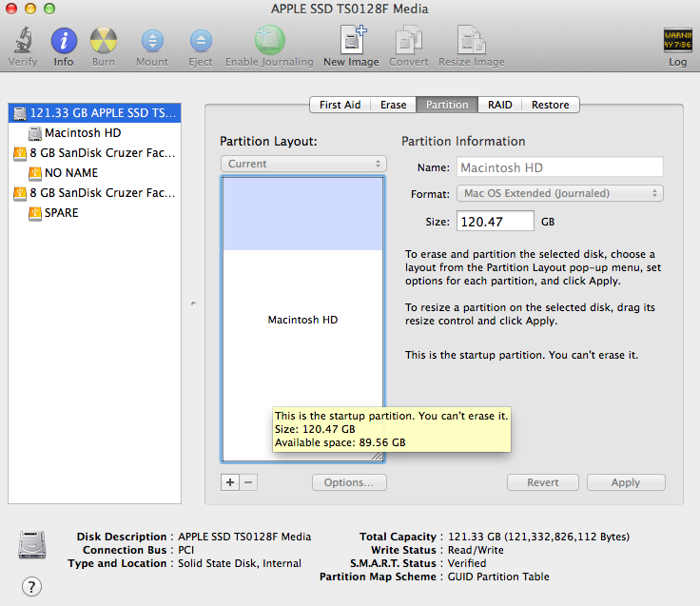Image resolution: width=700 pixels, height=606 pixels.
Task: Click the Resize Image toolbar icon
Action: point(472,40)
